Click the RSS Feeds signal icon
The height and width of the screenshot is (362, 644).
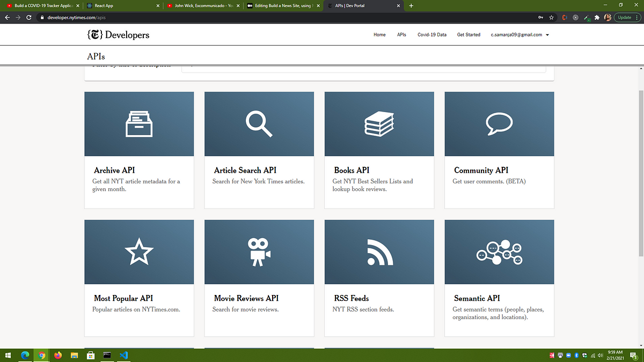tap(379, 252)
